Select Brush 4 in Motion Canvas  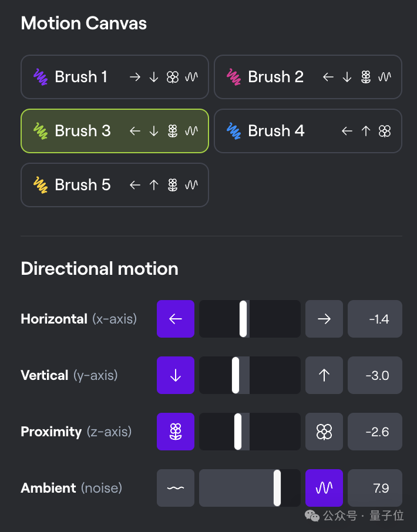(308, 131)
